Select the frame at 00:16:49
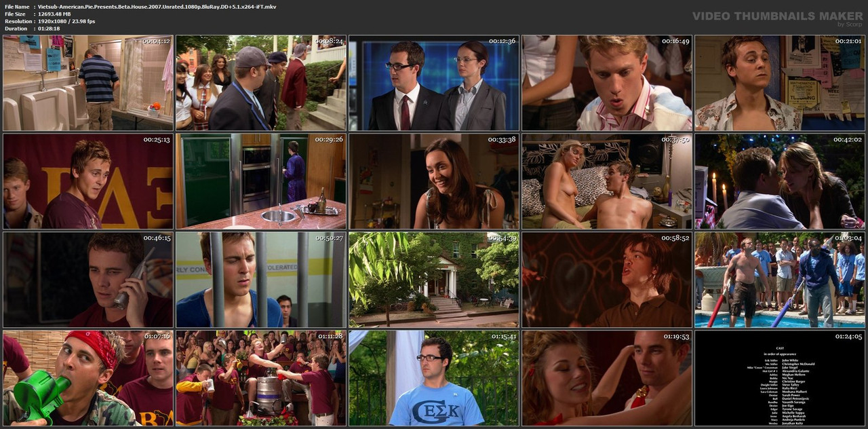Image resolution: width=868 pixels, height=429 pixels. point(607,83)
